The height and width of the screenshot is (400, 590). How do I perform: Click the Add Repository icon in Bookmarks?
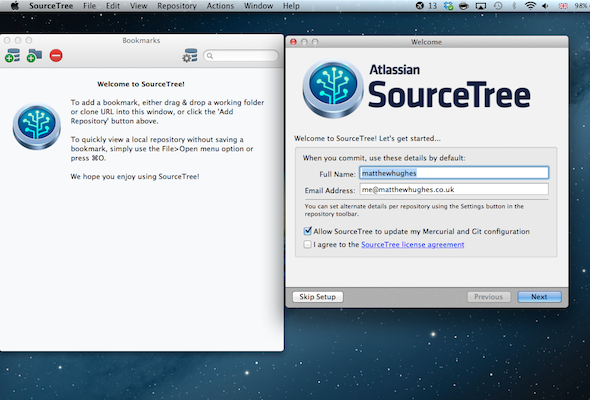tap(12, 55)
